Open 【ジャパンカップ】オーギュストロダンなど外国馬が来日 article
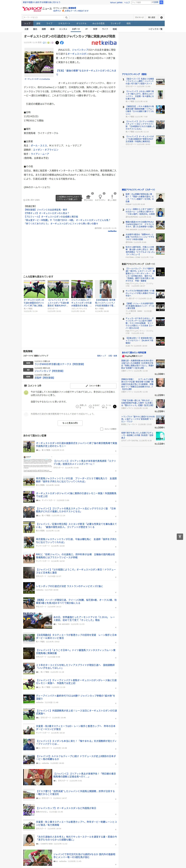 [66, 808]
